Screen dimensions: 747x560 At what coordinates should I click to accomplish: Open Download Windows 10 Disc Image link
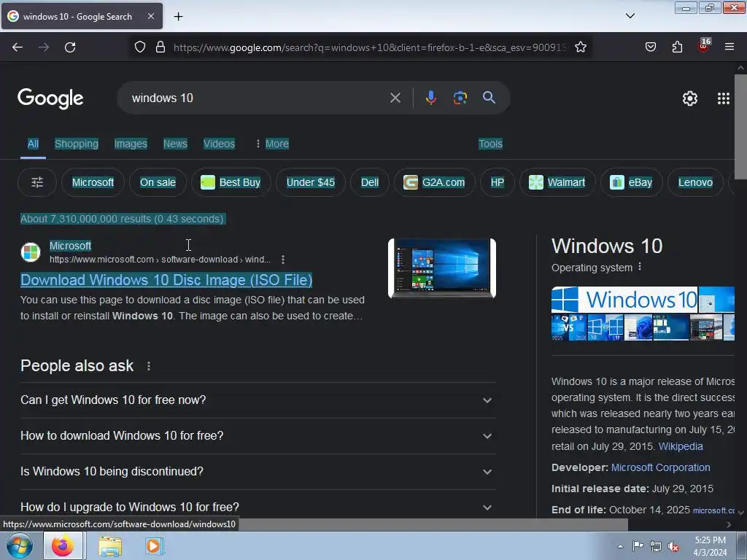[166, 280]
